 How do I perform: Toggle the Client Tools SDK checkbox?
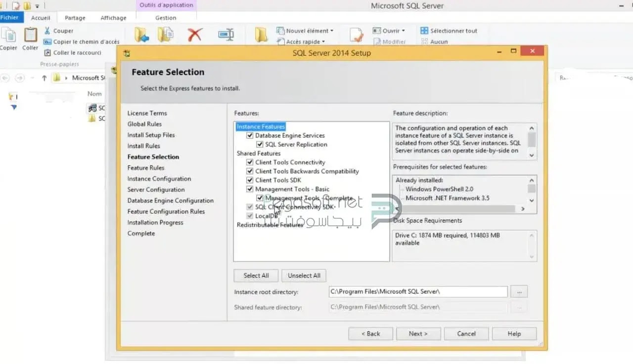250,180
